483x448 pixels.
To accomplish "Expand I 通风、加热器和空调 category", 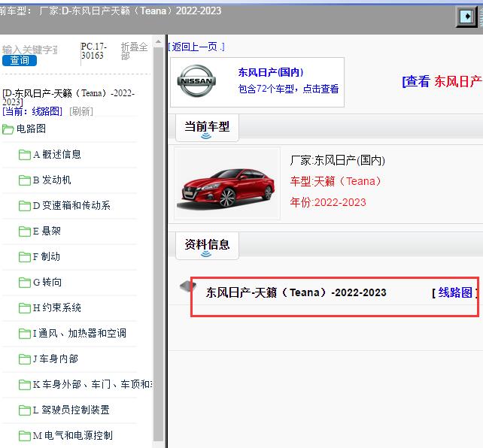I will pyautogui.click(x=80, y=333).
